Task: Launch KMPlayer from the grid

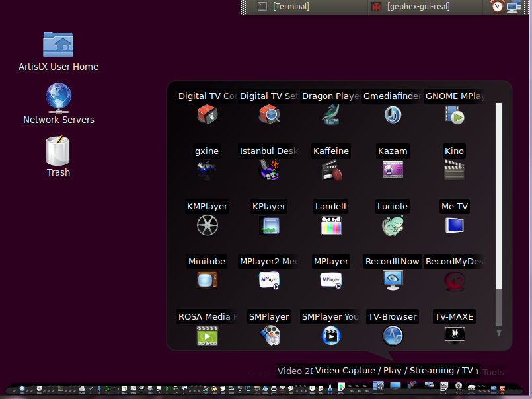Action: (207, 225)
